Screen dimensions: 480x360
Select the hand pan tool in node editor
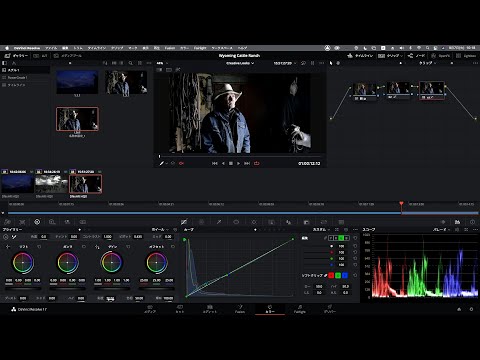click(x=338, y=63)
